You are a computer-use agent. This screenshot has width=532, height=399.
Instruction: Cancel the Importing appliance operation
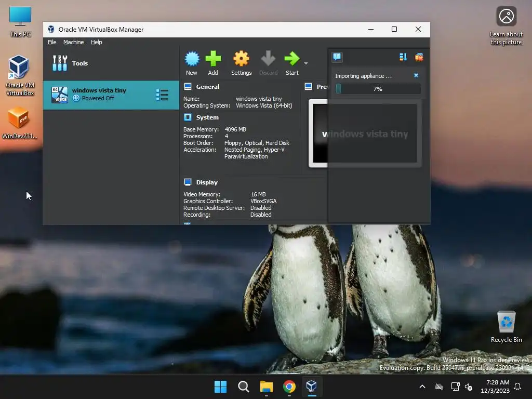[416, 75]
